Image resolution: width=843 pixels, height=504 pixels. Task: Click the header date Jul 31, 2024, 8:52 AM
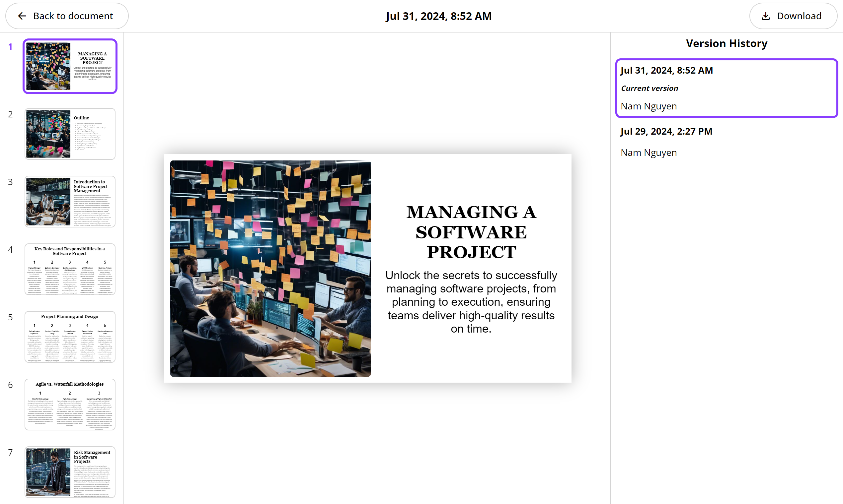438,16
